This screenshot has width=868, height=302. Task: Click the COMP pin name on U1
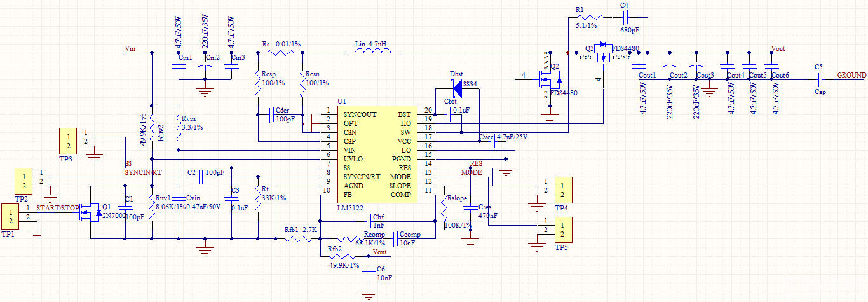pyautogui.click(x=401, y=195)
